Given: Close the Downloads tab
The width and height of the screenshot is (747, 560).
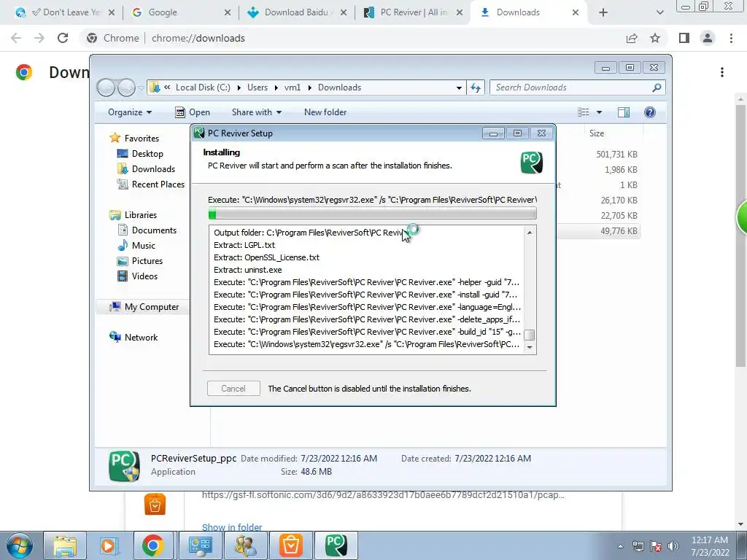Looking at the screenshot, I should pyautogui.click(x=576, y=12).
